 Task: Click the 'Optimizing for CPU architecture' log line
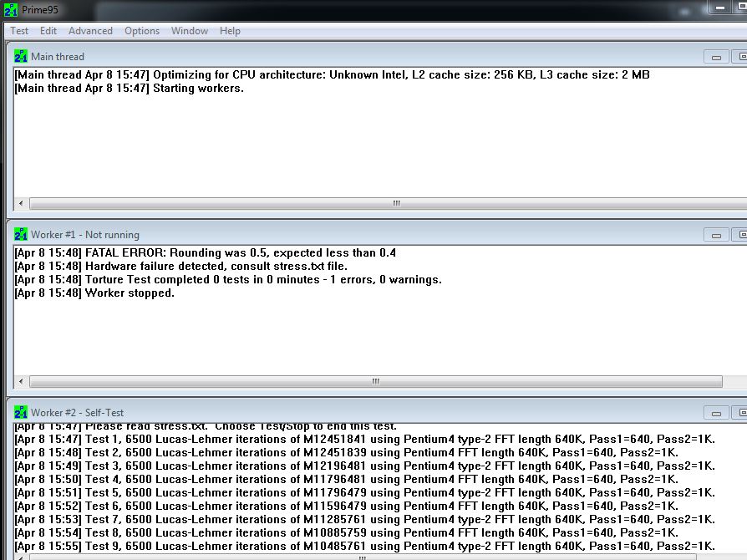click(332, 75)
